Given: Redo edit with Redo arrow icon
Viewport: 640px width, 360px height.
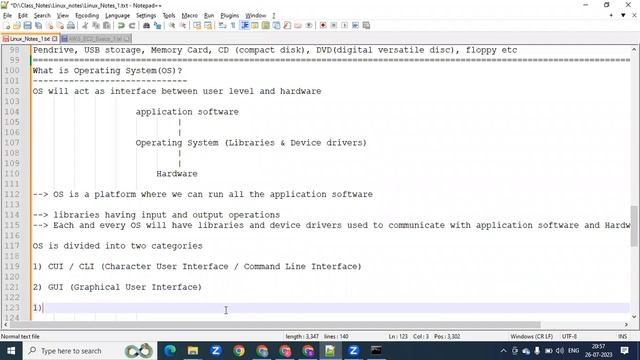Looking at the screenshot, I should coord(132,26).
